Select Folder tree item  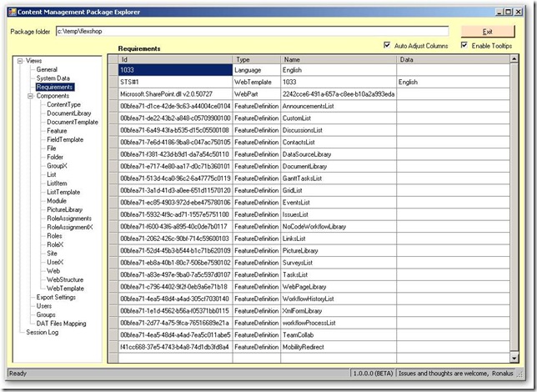(x=55, y=157)
